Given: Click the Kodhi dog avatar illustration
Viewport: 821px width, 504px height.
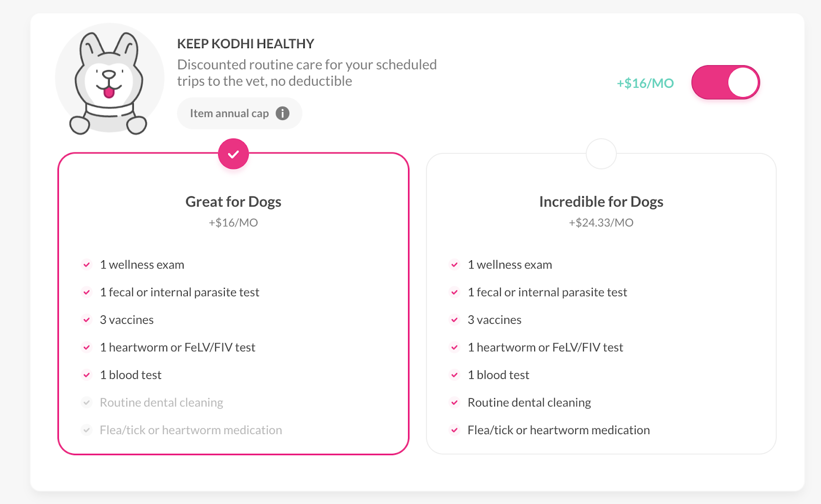Looking at the screenshot, I should [x=109, y=80].
